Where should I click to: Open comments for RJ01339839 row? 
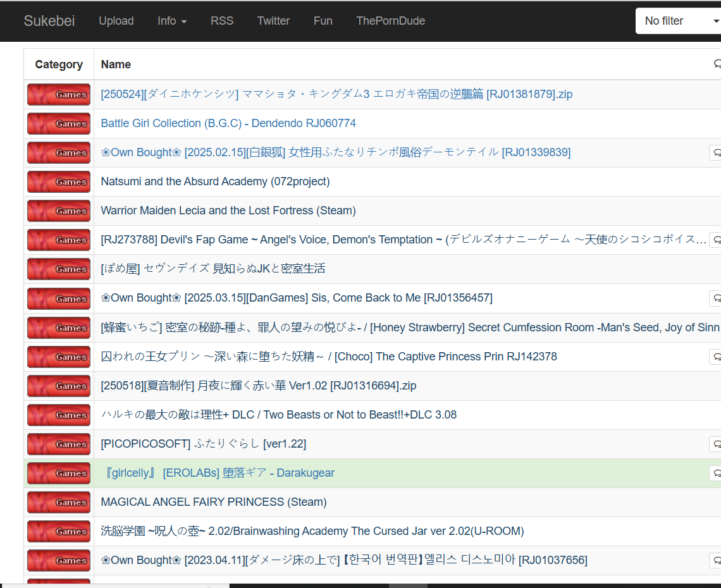pos(715,152)
